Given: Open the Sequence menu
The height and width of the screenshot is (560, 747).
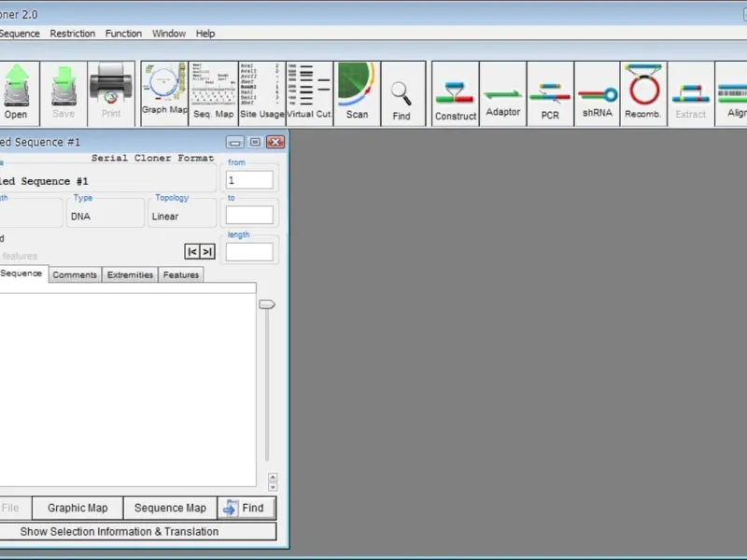Looking at the screenshot, I should click(20, 34).
